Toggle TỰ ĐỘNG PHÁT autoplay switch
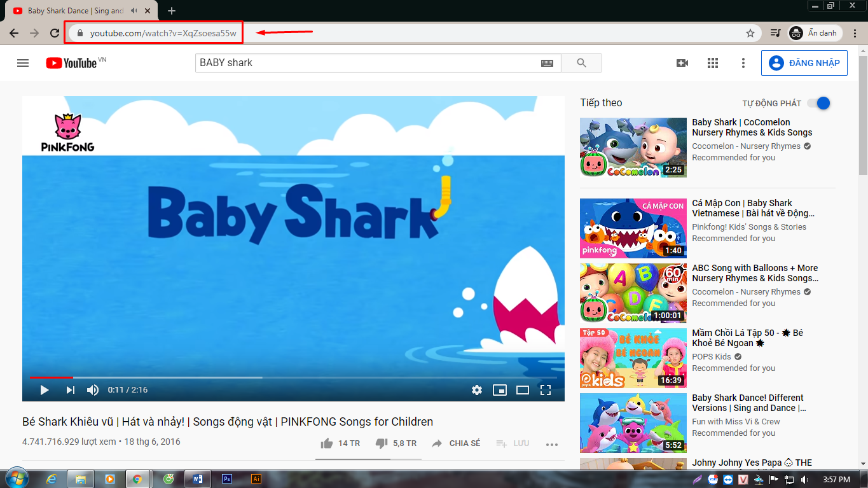The image size is (868, 488). [x=819, y=103]
